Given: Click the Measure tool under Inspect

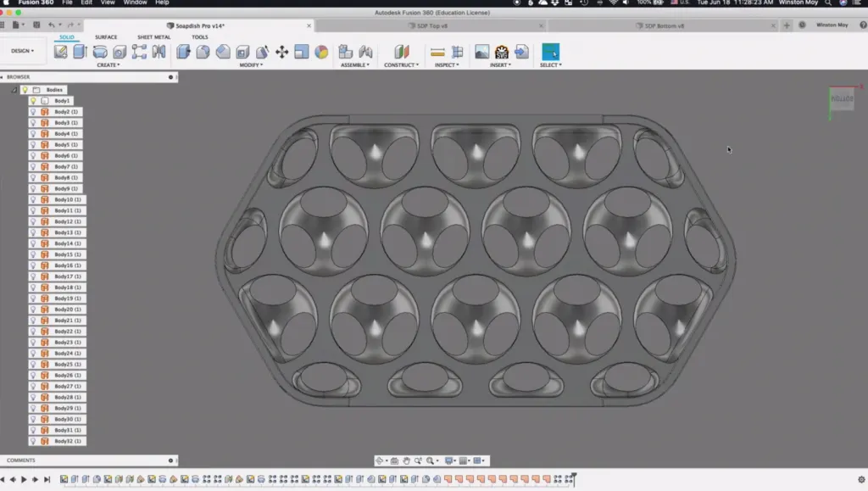Looking at the screenshot, I should (437, 52).
